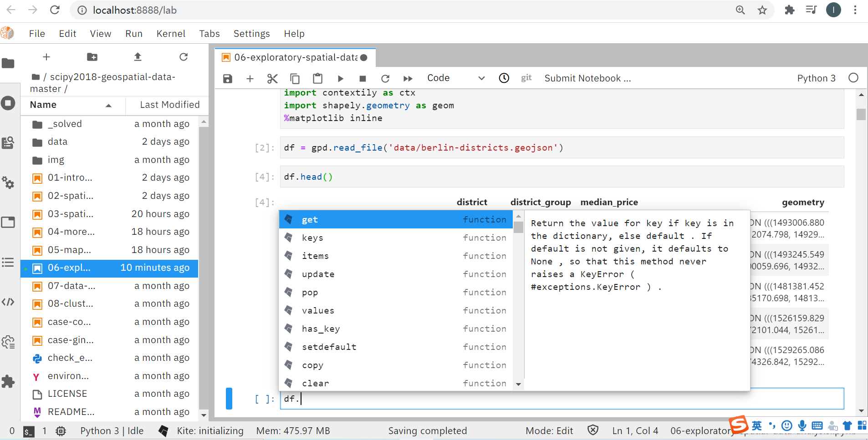Choose the pop suggestion in the autocomplete list
Image resolution: width=868 pixels, height=440 pixels.
click(309, 292)
